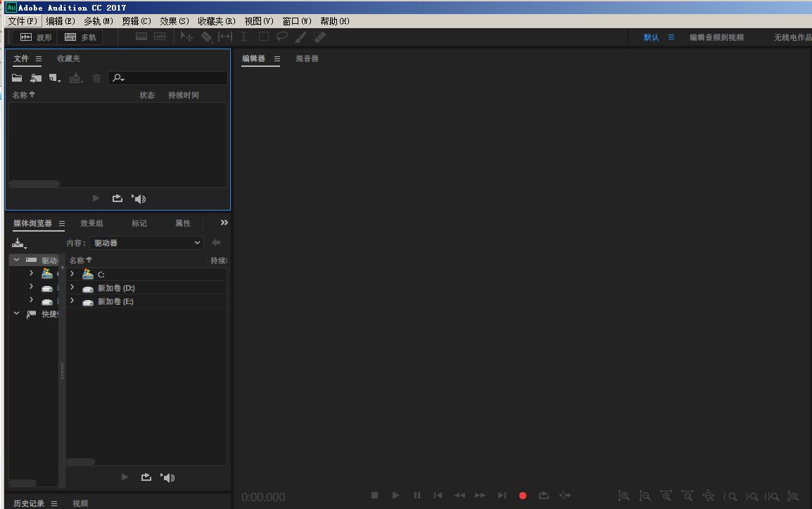Collapse the 快捷 shortcuts tree node
Screen dimensions: 812x509
(x=17, y=313)
